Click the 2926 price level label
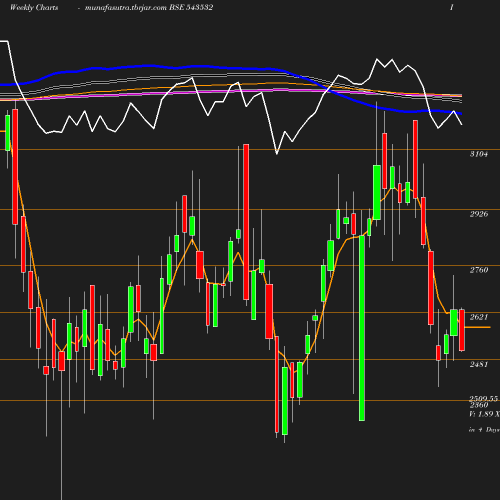500x500 pixels. 479,214
